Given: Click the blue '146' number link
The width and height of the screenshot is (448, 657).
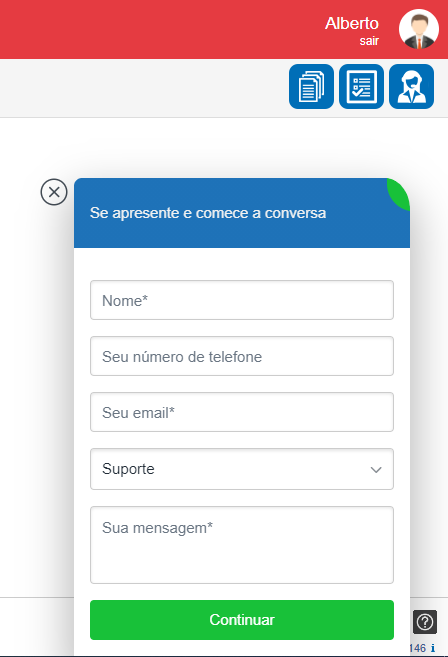Looking at the screenshot, I should point(417,648).
